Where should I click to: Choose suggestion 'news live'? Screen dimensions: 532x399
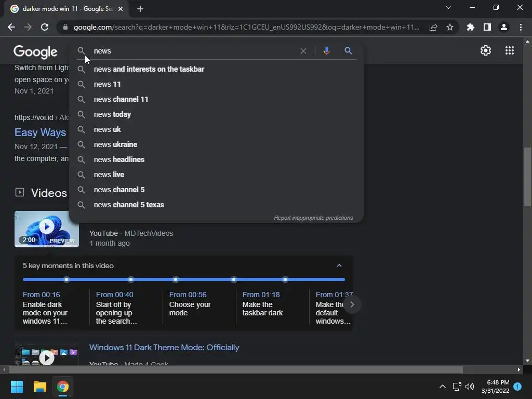click(x=216, y=175)
